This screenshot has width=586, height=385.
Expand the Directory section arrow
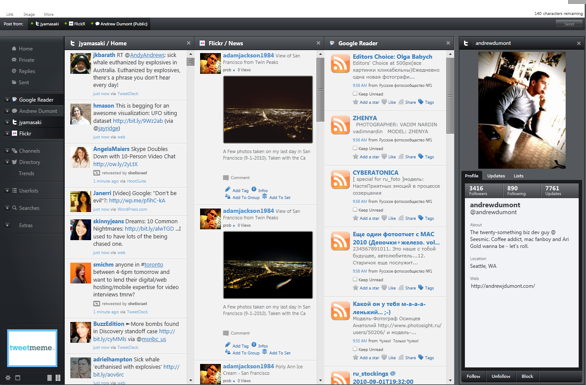pyautogui.click(x=7, y=162)
